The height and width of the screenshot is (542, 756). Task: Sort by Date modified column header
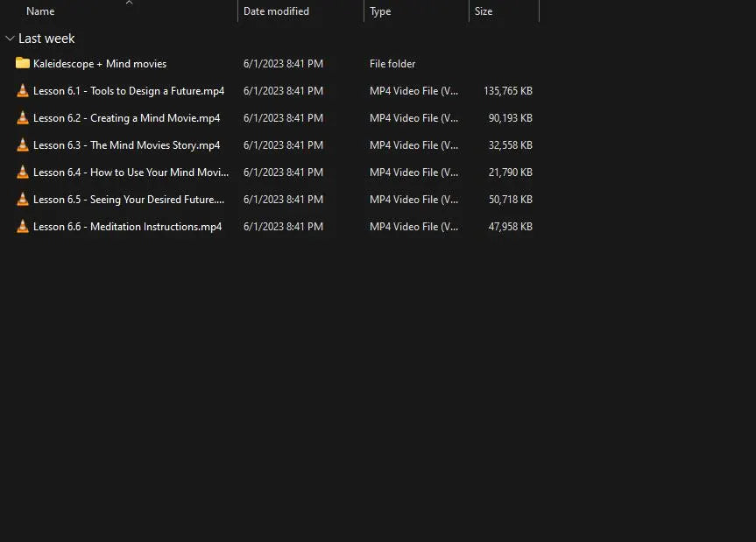pyautogui.click(x=276, y=11)
